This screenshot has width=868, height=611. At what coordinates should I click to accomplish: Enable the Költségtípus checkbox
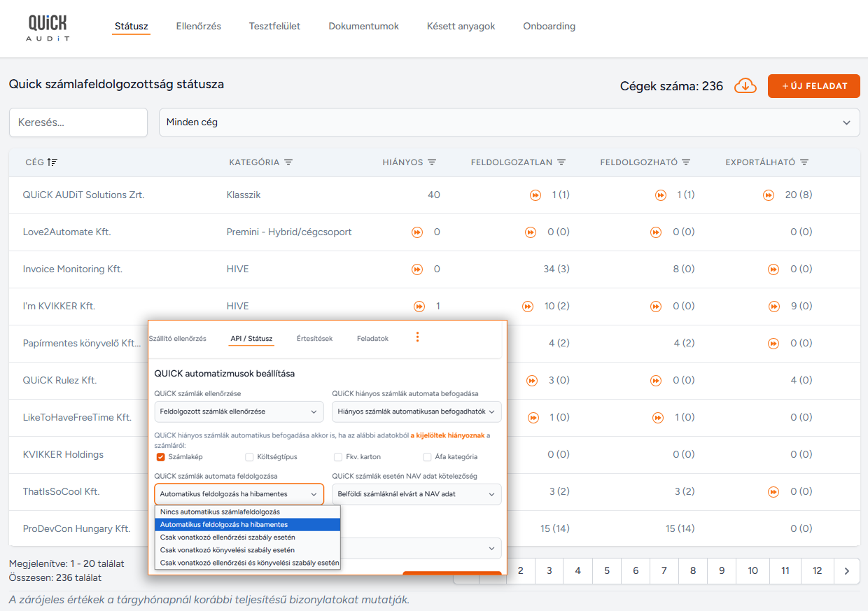coord(250,457)
